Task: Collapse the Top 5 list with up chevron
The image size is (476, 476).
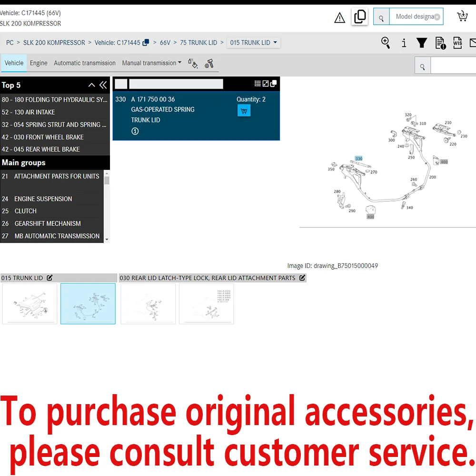Action: (x=91, y=85)
